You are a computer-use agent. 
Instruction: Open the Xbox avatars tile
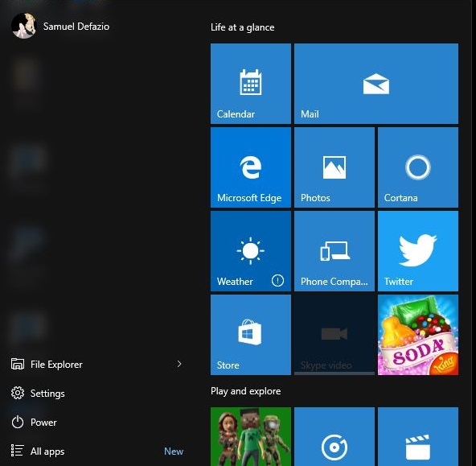250,436
